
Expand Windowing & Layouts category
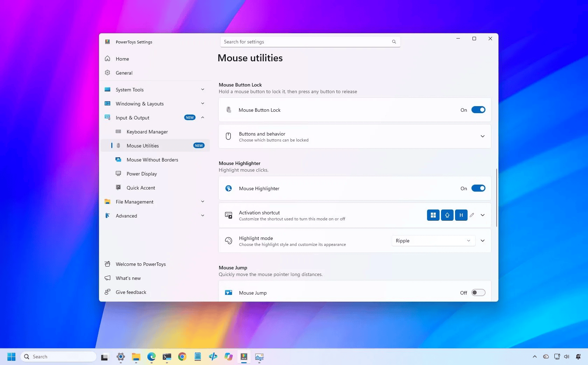coord(155,104)
